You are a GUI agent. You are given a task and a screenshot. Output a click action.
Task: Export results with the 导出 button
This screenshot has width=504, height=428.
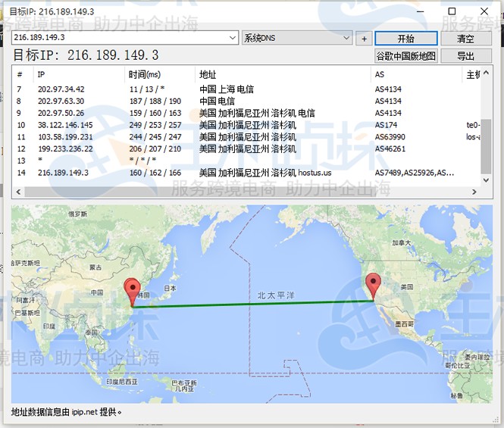tap(465, 56)
